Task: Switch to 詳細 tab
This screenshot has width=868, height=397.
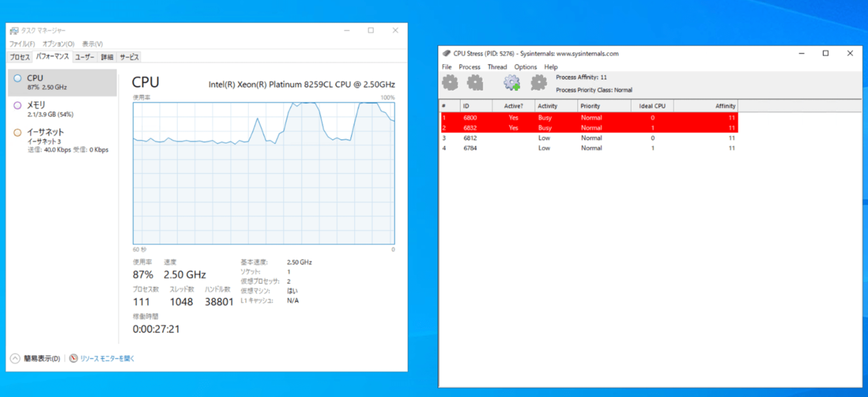Action: click(x=107, y=57)
